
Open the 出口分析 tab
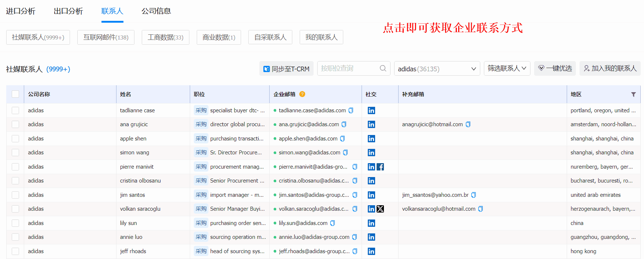coord(68,11)
